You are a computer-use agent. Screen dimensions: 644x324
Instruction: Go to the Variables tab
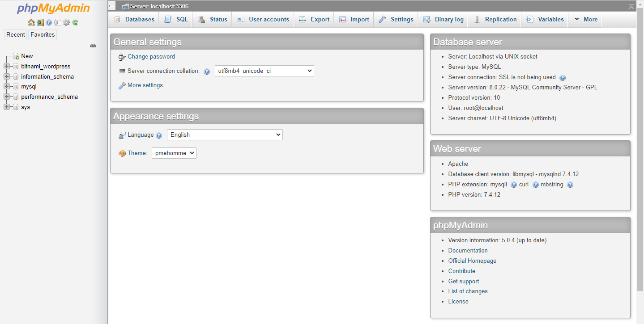tap(545, 20)
